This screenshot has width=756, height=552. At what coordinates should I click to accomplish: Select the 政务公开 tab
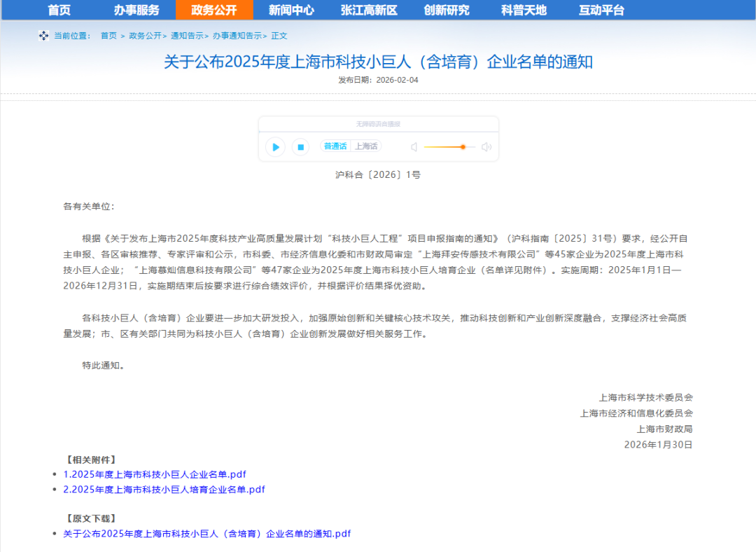[214, 10]
